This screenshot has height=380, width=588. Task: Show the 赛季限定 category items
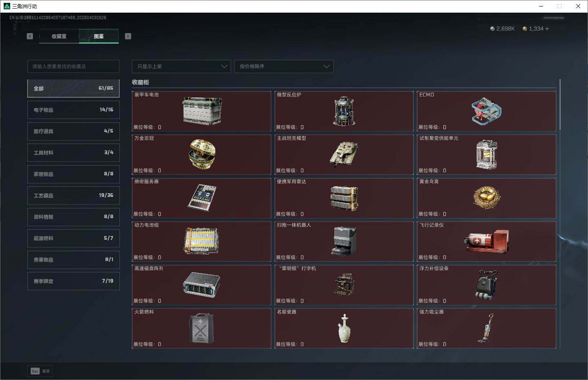click(73, 281)
